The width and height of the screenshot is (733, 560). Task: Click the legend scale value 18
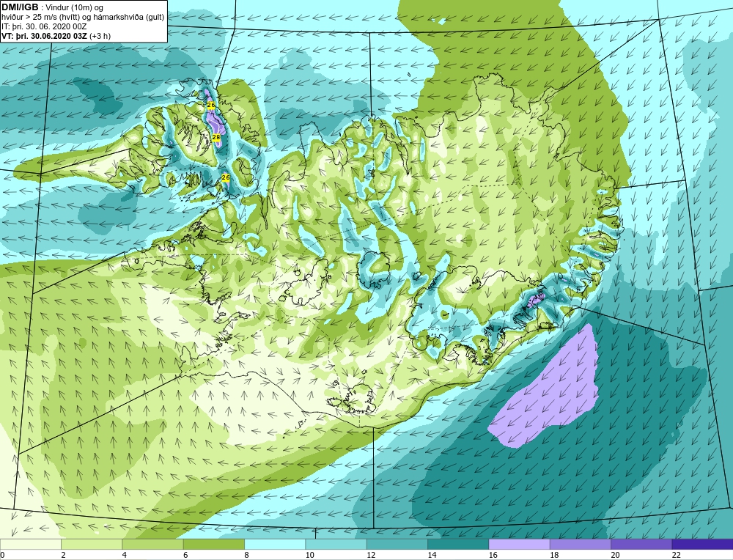tap(554, 555)
